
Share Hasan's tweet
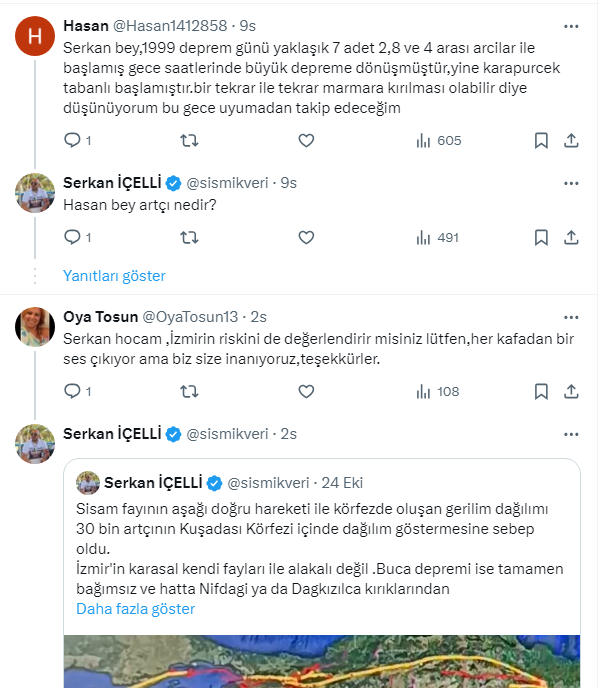tap(570, 140)
